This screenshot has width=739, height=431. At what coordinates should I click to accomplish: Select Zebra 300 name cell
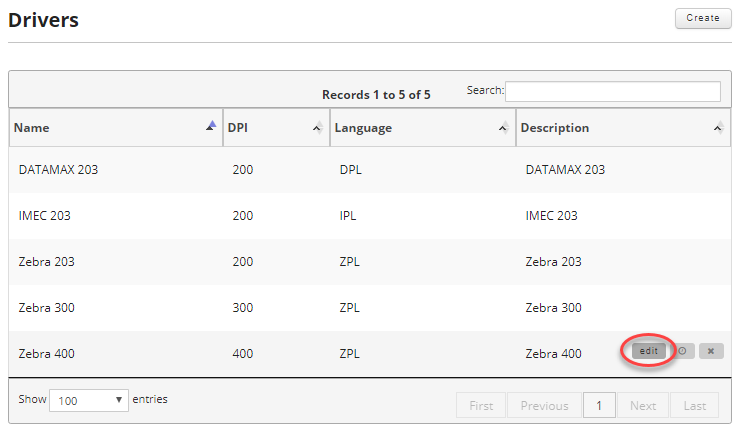pyautogui.click(x=47, y=308)
